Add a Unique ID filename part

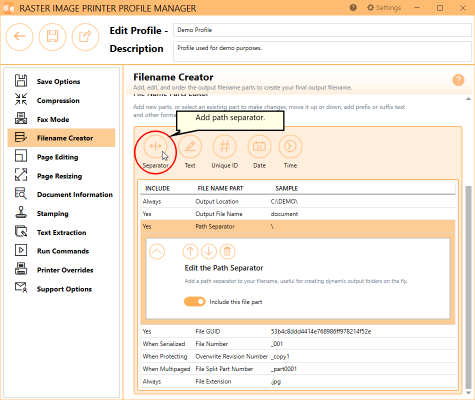[x=225, y=146]
